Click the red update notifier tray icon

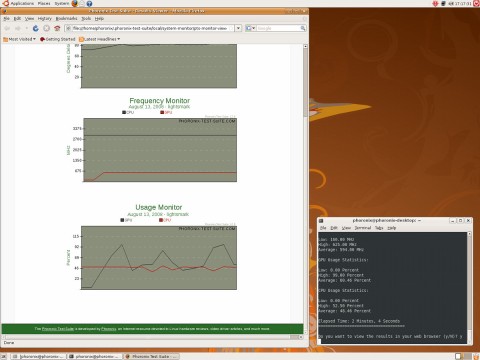(x=435, y=3)
